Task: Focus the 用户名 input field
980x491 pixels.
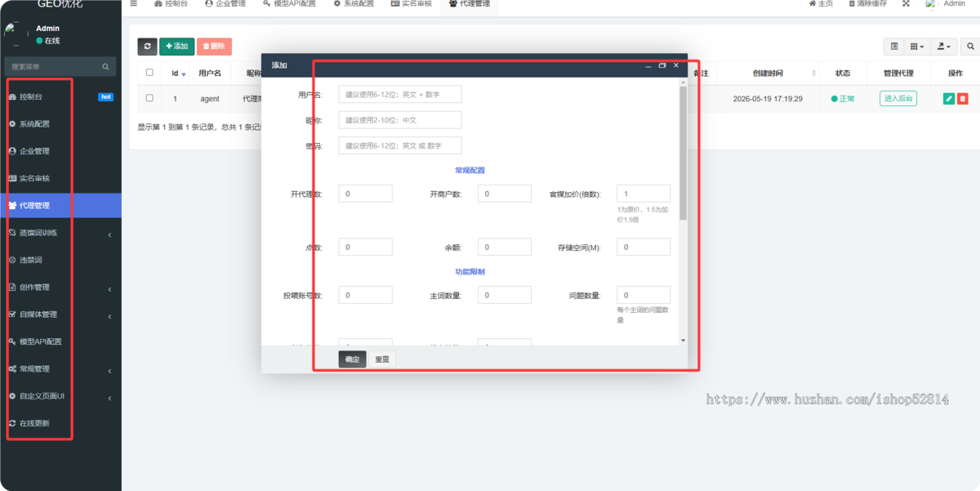Action: (x=400, y=95)
